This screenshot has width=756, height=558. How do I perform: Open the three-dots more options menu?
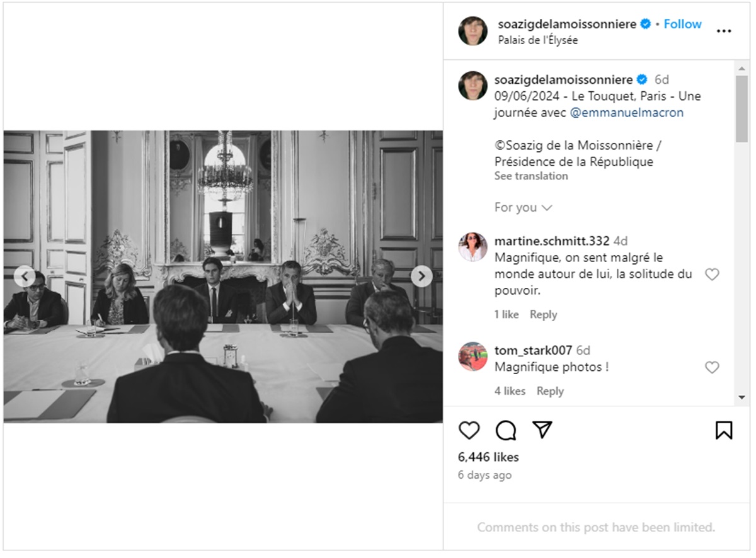[724, 31]
